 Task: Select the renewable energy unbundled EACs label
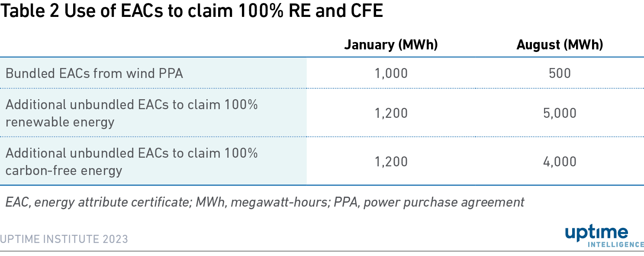132,113
